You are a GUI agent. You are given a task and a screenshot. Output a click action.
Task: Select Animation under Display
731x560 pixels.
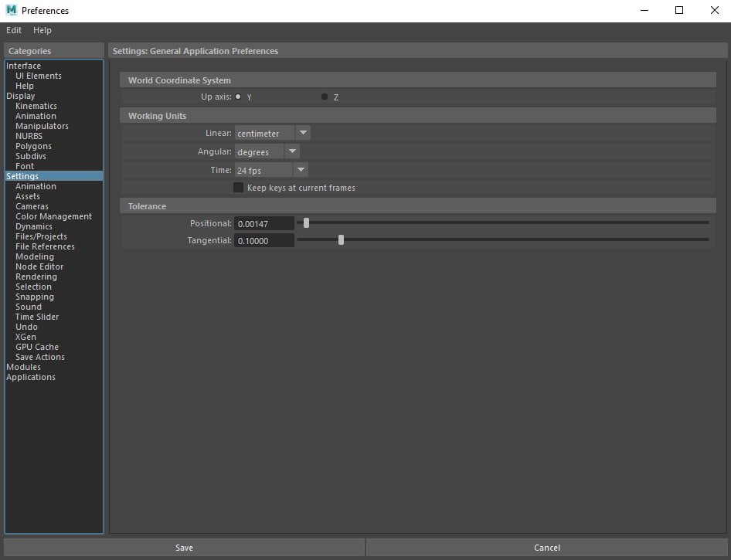pos(36,116)
